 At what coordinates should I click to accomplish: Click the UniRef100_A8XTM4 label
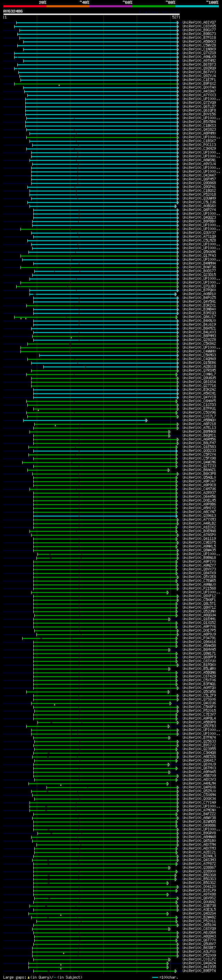point(199,845)
